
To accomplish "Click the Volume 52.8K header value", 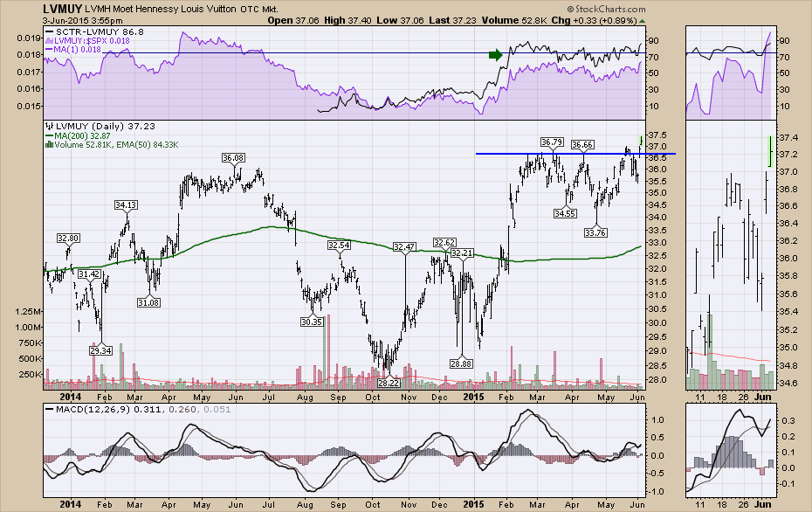I will [514, 21].
